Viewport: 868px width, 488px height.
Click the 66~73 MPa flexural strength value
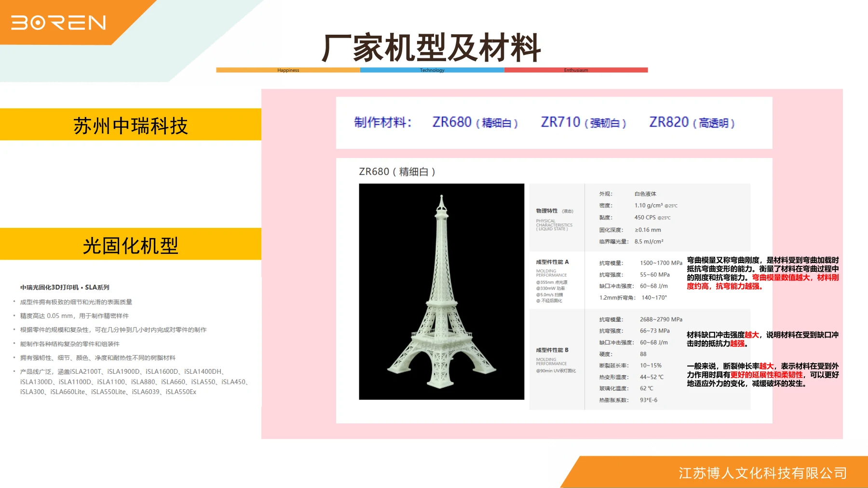(x=655, y=331)
